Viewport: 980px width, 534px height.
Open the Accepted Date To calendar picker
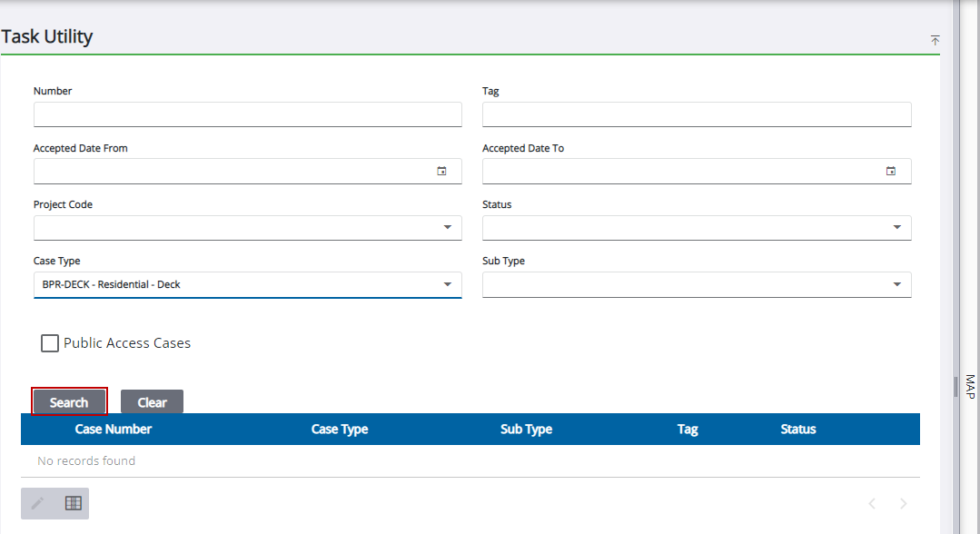point(890,171)
